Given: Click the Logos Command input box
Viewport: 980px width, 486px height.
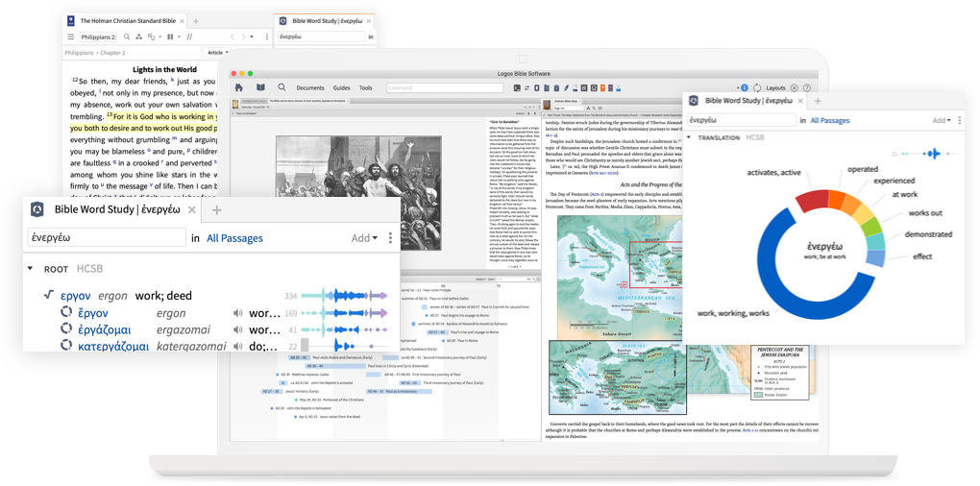Looking at the screenshot, I should (445, 88).
